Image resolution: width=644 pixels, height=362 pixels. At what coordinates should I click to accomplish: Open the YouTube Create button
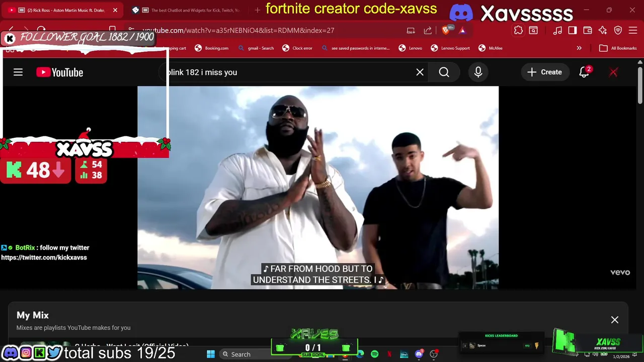pyautogui.click(x=545, y=72)
